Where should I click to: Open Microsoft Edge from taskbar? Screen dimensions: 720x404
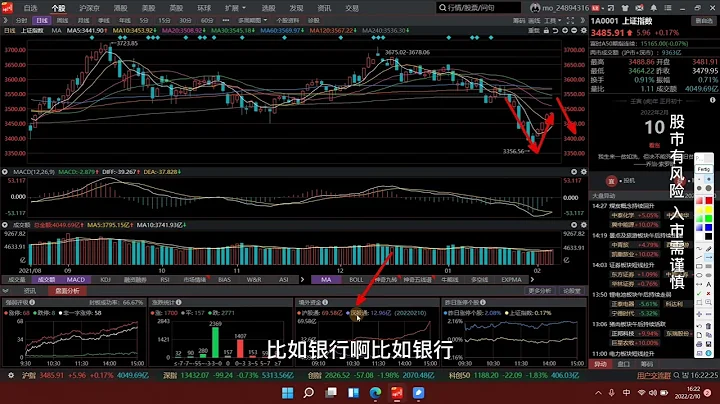(375, 393)
